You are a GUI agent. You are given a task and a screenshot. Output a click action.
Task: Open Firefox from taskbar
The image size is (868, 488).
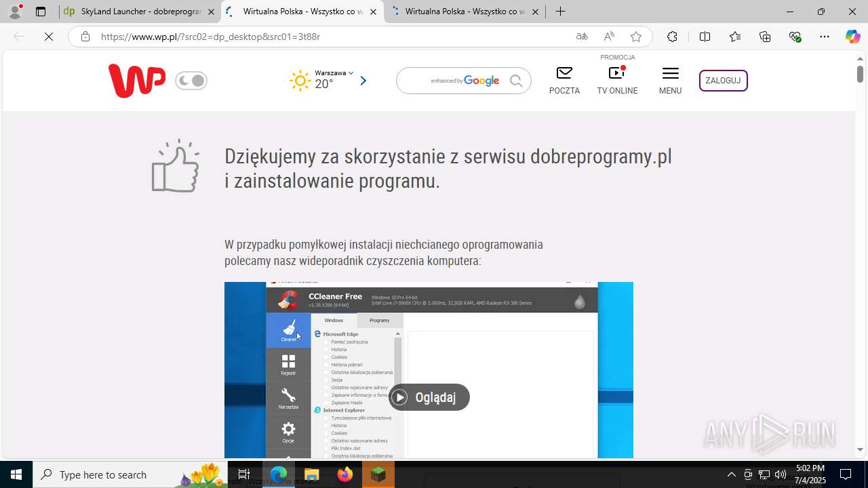(x=345, y=474)
